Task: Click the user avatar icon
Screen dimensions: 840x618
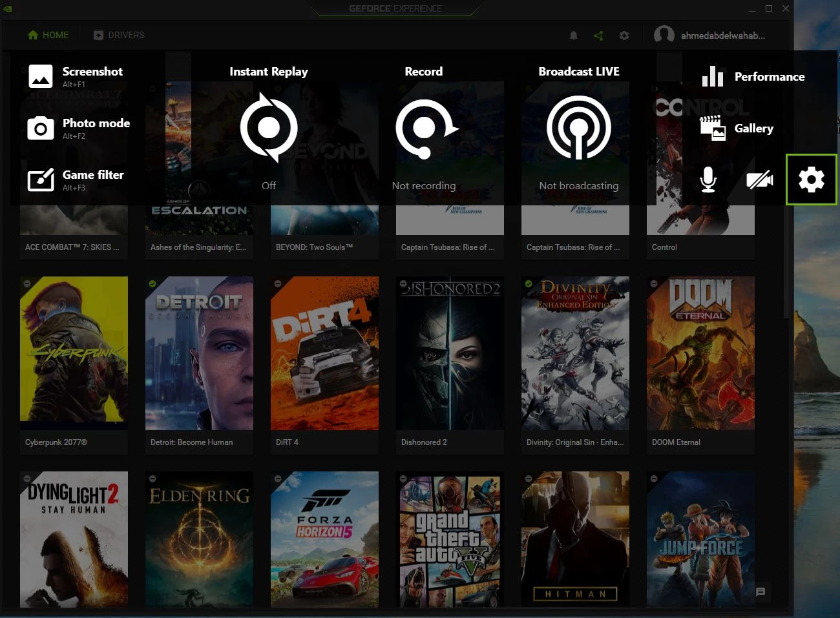Action: (x=664, y=35)
